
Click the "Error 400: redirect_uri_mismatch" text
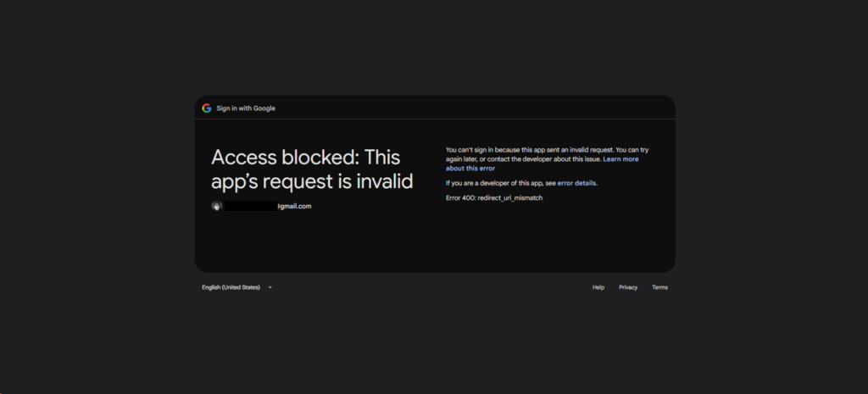[x=494, y=197]
